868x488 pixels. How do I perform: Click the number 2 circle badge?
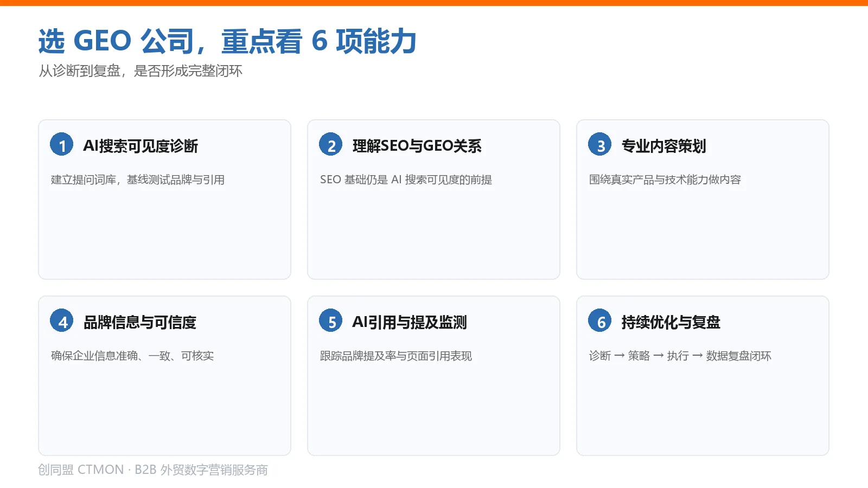click(330, 145)
